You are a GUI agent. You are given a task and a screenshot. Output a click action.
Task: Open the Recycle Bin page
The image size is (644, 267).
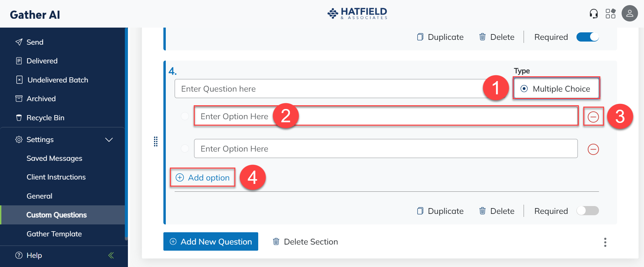pyautogui.click(x=45, y=118)
